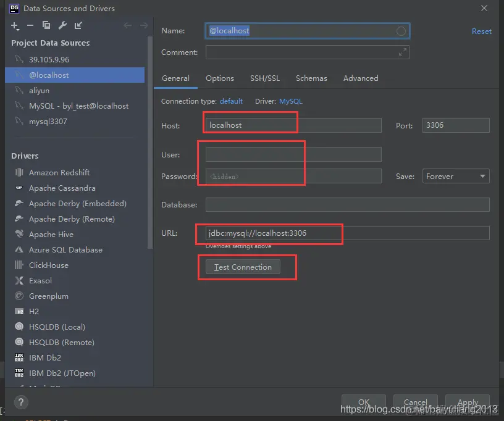Switch to the General tab

175,78
